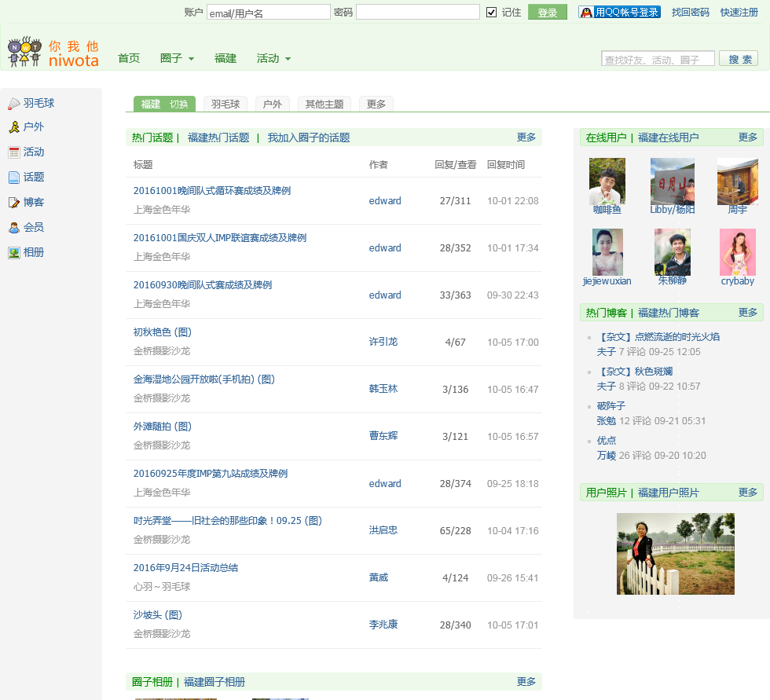The width and height of the screenshot is (770, 700).
Task: Click 咖啡鱼 user avatar
Action: click(607, 181)
